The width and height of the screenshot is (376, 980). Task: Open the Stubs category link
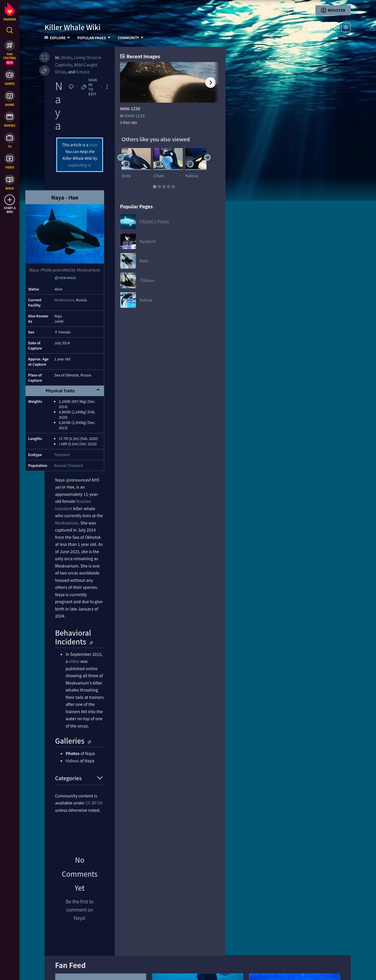point(66,57)
